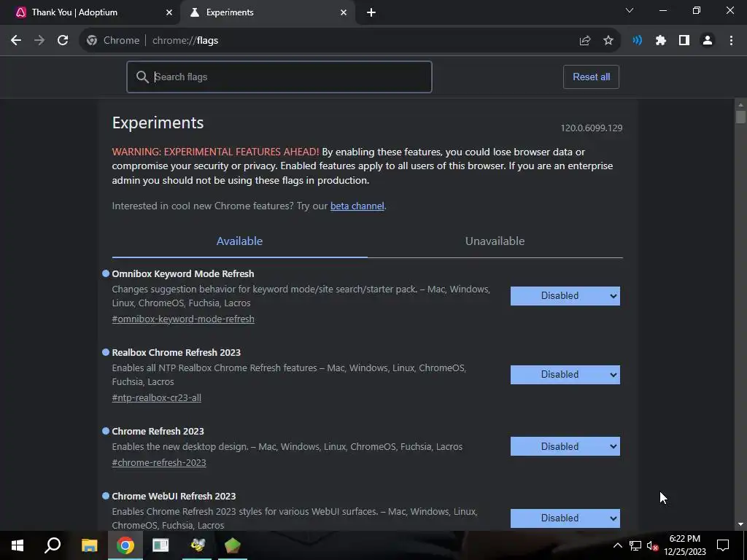Screen dimensions: 747x560
Task: Open the Extensions puzzle-piece menu
Action: tap(660, 41)
